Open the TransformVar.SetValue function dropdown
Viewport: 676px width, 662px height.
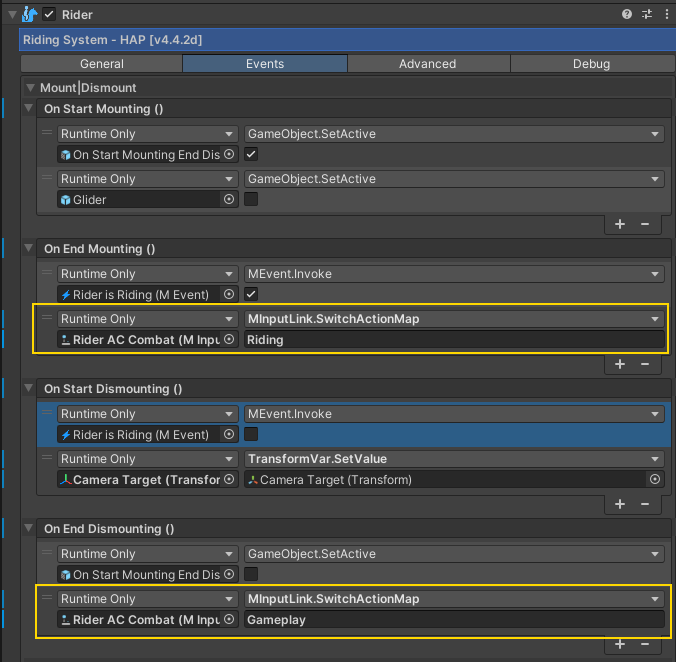[454, 459]
